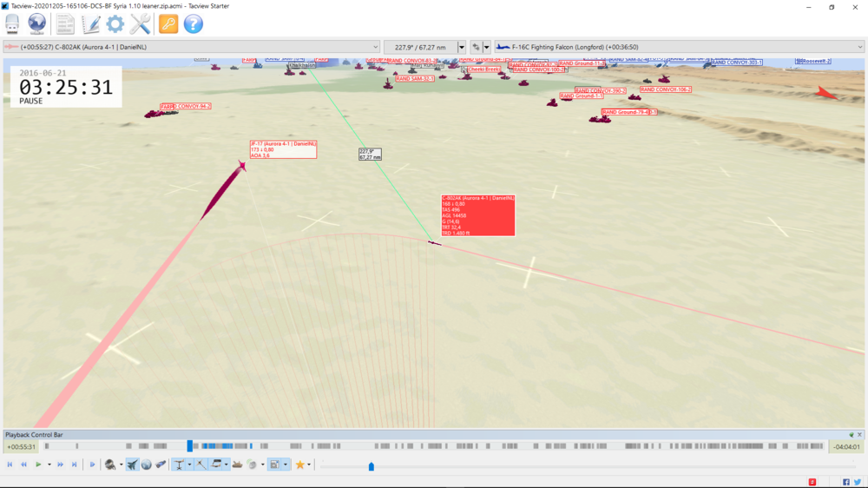
Task: Open the dropdown arrow beside swap objects
Action: click(487, 47)
